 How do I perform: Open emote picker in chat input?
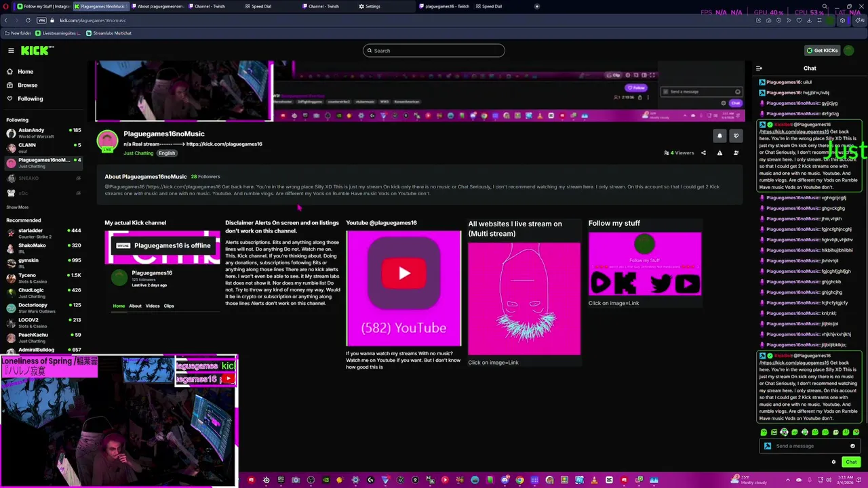[852, 446]
